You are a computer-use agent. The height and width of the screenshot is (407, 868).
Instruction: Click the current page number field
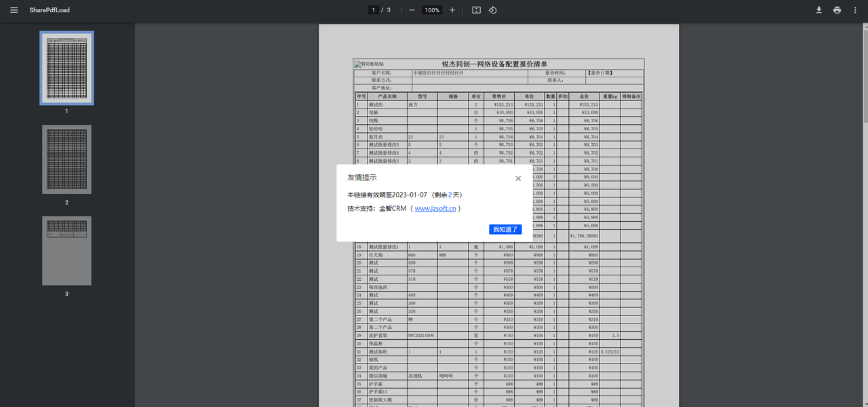(374, 10)
